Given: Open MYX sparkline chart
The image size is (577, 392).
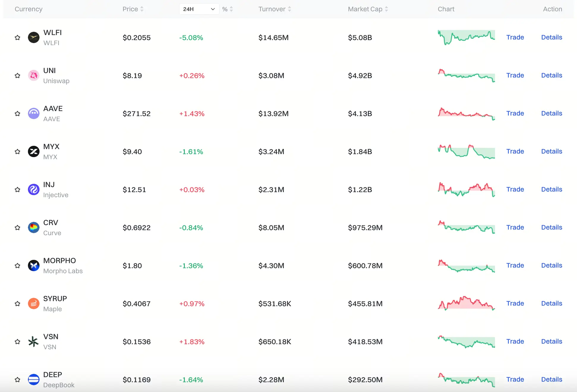Looking at the screenshot, I should tap(466, 151).
